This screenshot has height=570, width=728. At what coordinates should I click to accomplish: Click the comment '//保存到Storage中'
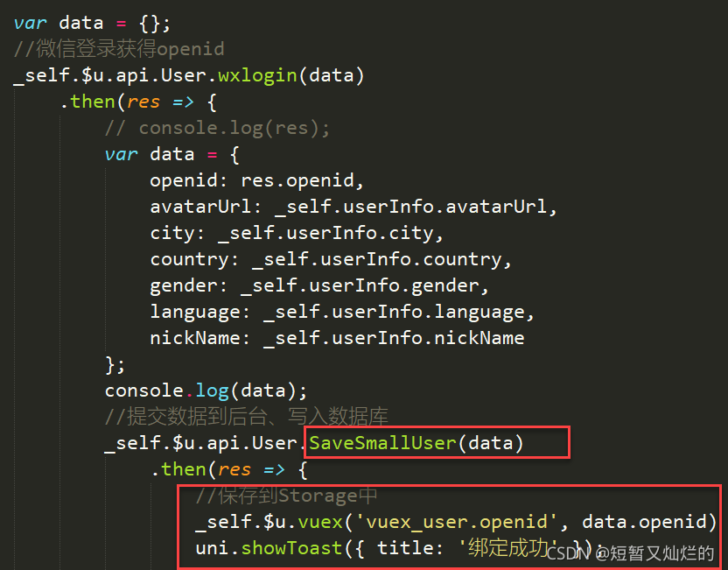click(286, 496)
